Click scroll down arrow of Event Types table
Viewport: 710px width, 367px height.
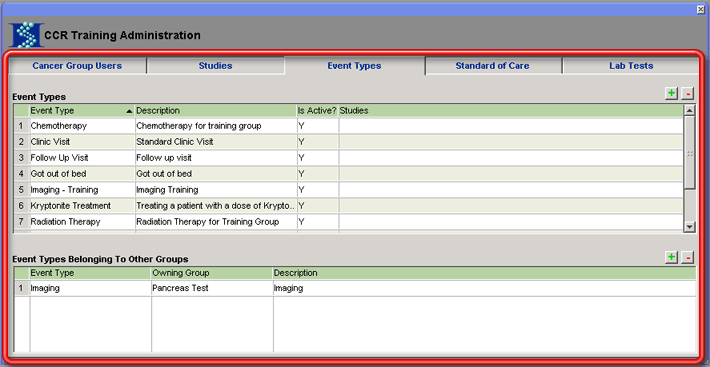[x=690, y=227]
